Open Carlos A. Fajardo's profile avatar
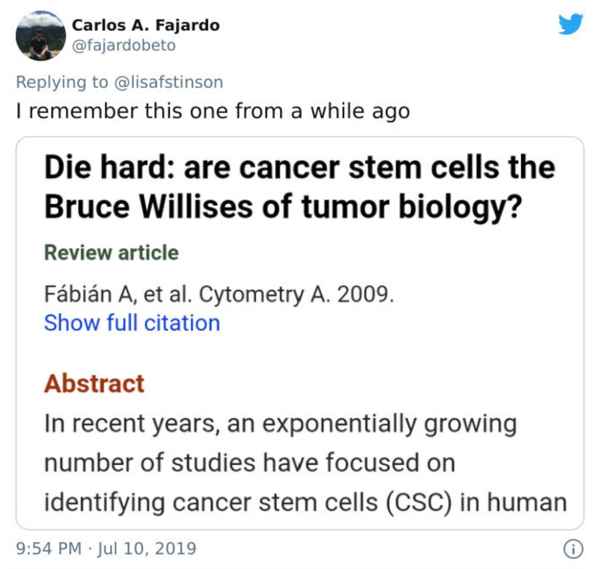This screenshot has width=600, height=569. pos(40,35)
